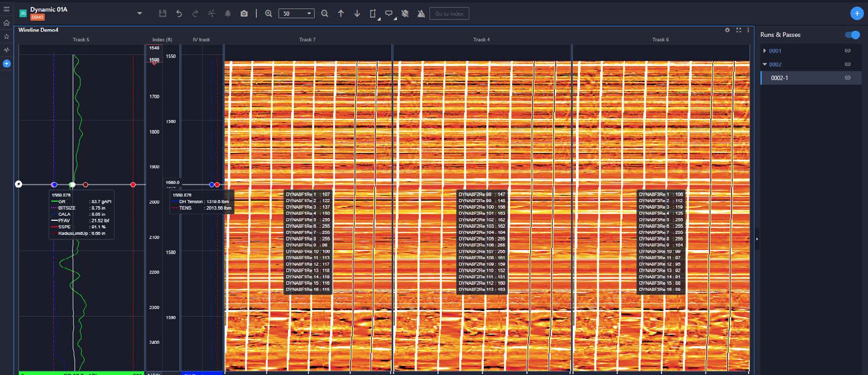Click the Go to Index button
Image resolution: width=868 pixels, height=375 pixels.
(449, 14)
